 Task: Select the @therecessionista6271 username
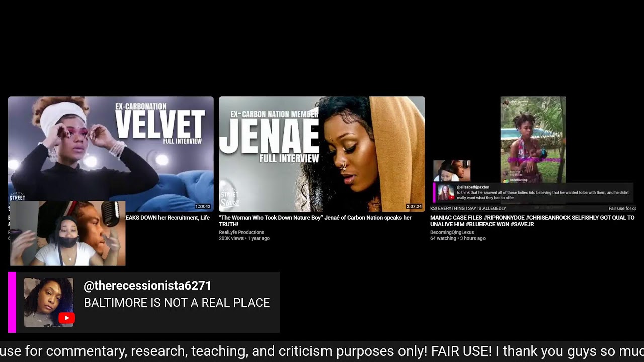tap(147, 286)
